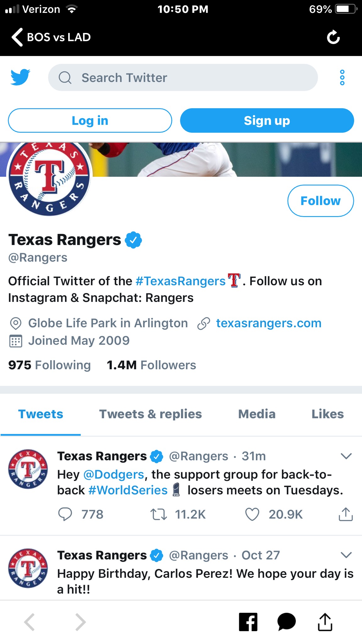Screen dimensions: 362x644
Task: Retweet the Dodgers World Series tweet
Action: 159,514
